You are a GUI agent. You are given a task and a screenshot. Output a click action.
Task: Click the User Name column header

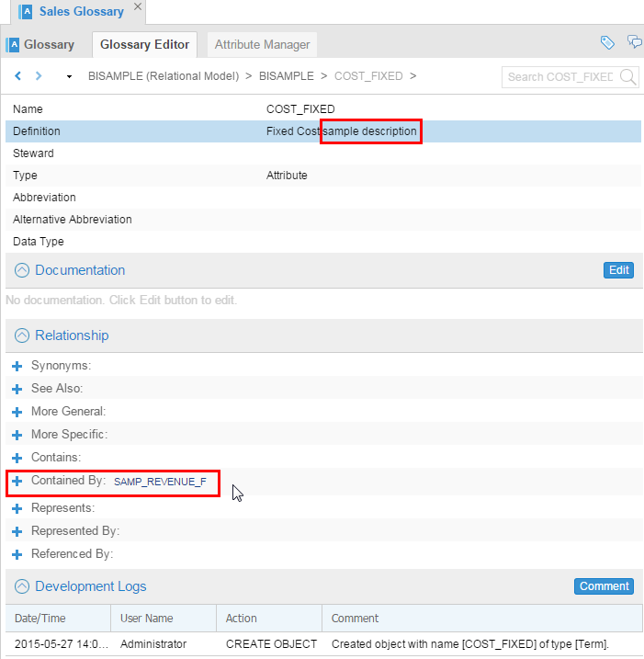coord(164,619)
